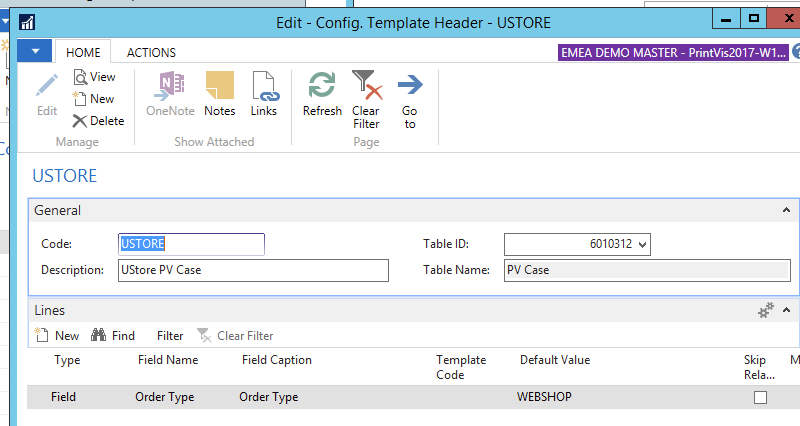800x426 pixels.
Task: Collapse the General section
Action: coord(785,211)
